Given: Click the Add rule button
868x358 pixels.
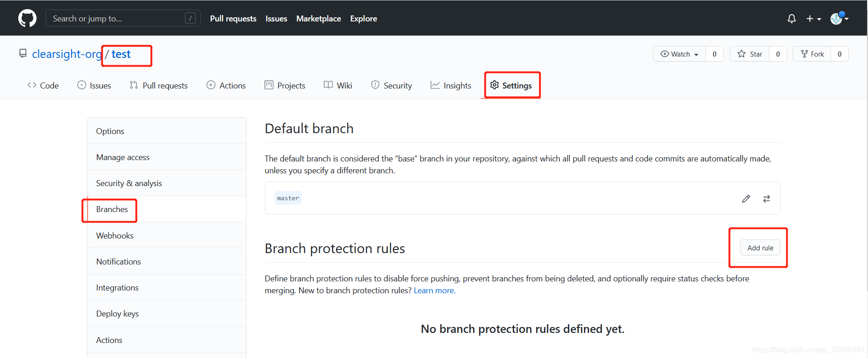Looking at the screenshot, I should 760,248.
